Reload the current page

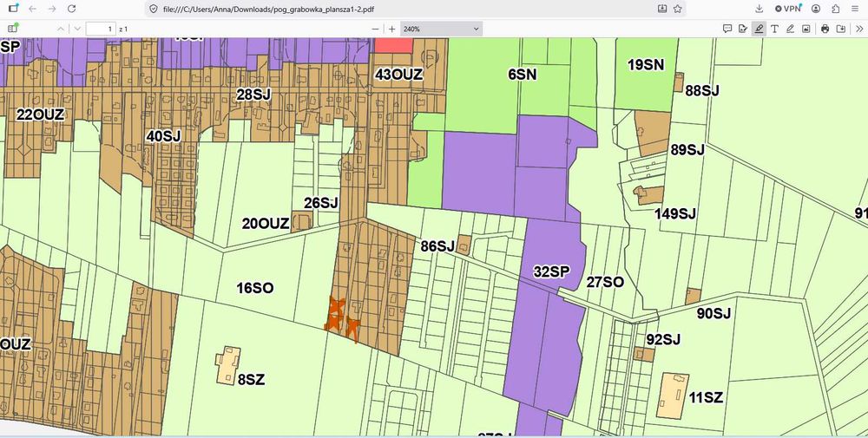pos(71,9)
